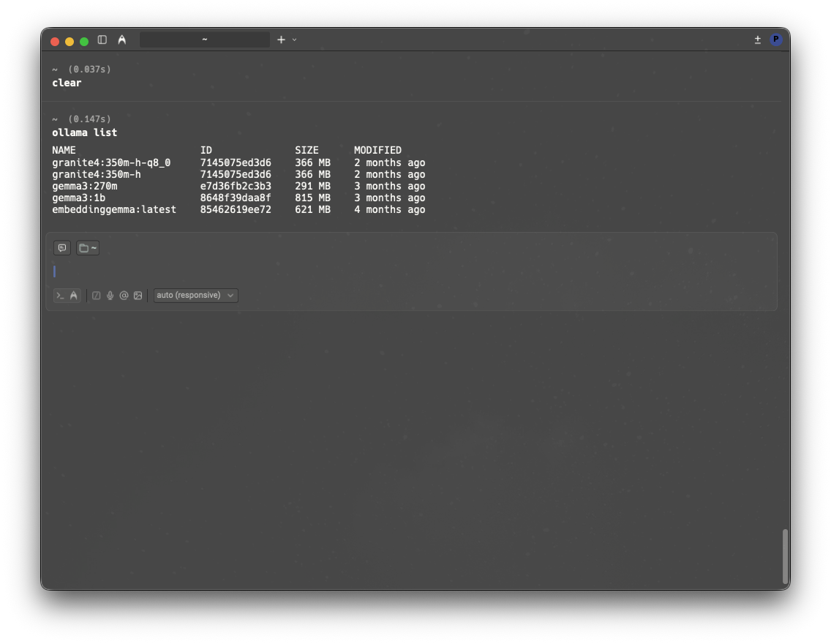The height and width of the screenshot is (644, 831).
Task: Select the "~" terminal tab
Action: click(204, 40)
